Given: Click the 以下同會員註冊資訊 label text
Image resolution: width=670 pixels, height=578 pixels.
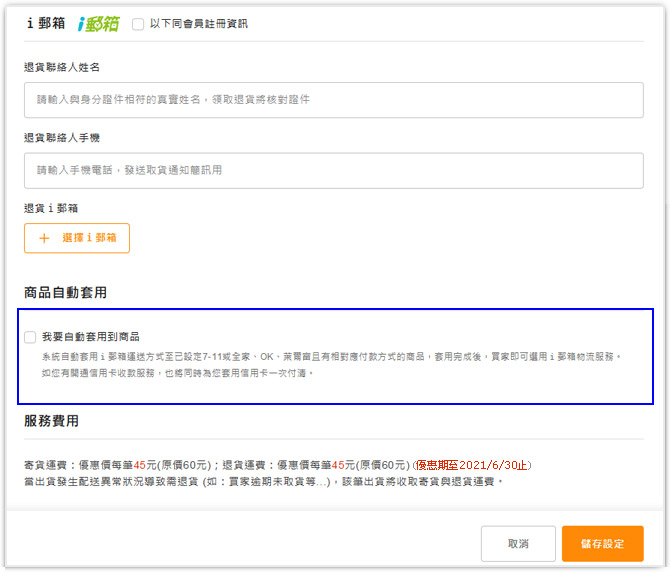Looking at the screenshot, I should click(198, 24).
